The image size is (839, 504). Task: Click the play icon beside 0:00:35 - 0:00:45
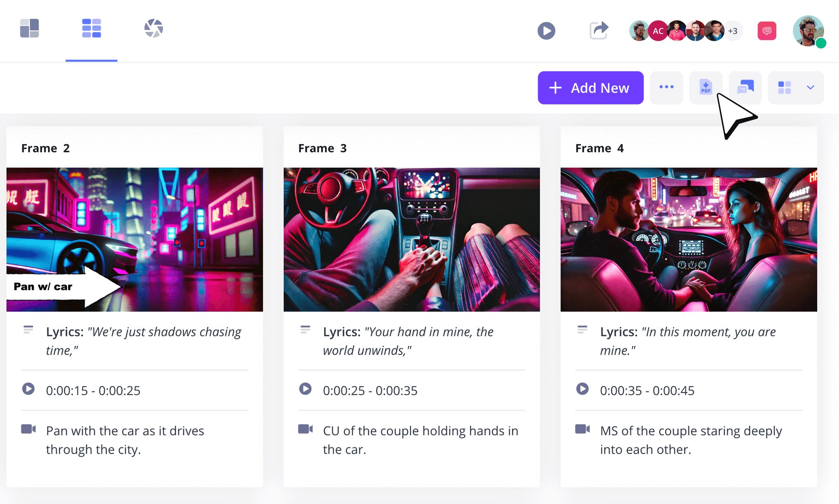[x=582, y=389]
